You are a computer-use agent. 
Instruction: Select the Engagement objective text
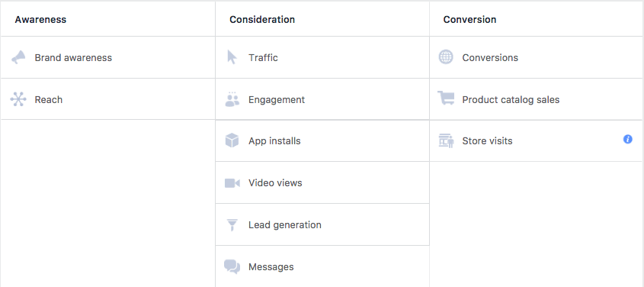coord(277,100)
